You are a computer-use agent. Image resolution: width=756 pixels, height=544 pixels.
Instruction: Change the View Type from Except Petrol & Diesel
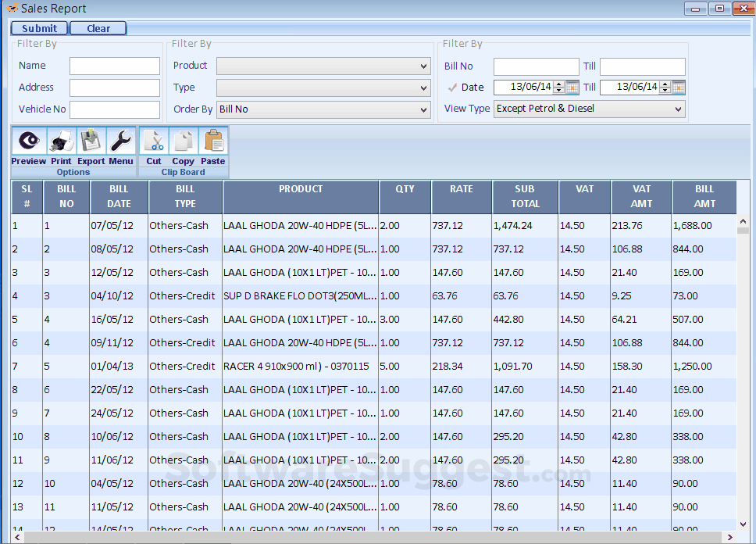(679, 109)
